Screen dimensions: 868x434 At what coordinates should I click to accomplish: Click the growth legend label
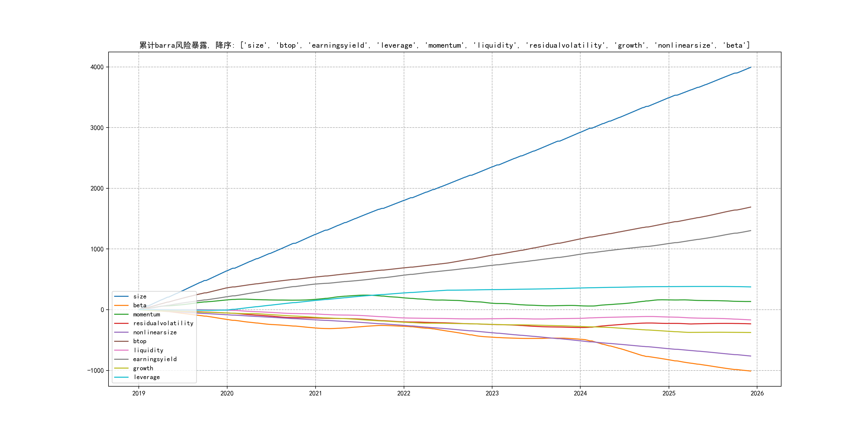tap(143, 368)
